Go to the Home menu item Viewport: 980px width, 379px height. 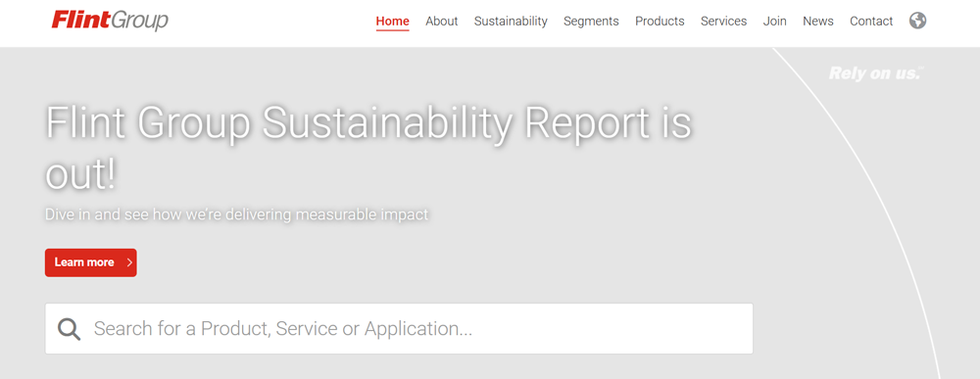pos(393,22)
